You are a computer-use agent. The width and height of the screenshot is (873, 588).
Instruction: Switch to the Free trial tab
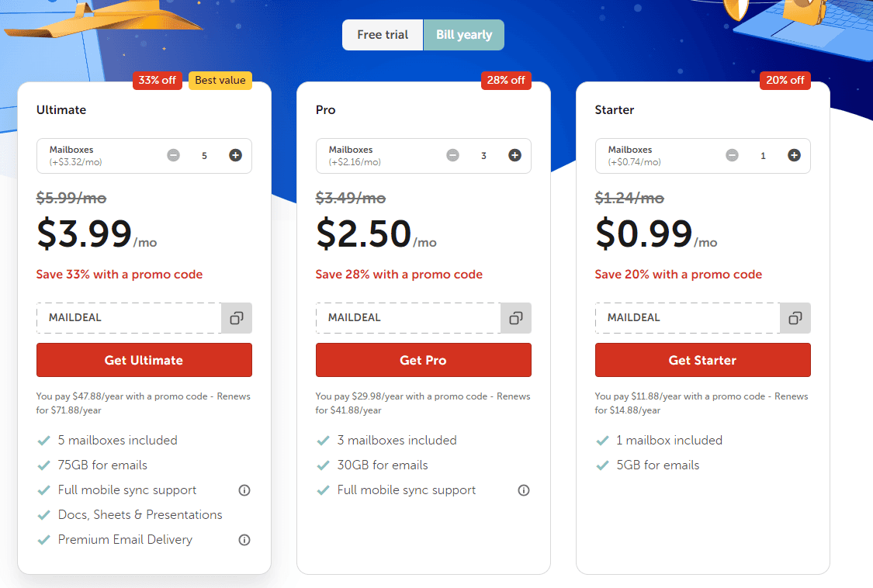[x=383, y=34]
